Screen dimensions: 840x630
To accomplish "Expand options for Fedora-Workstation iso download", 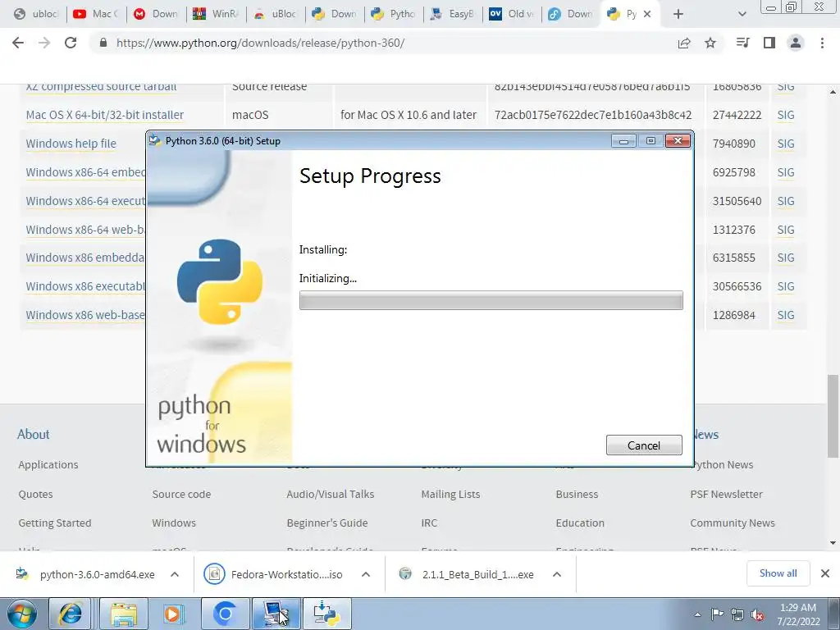I will tap(366, 574).
